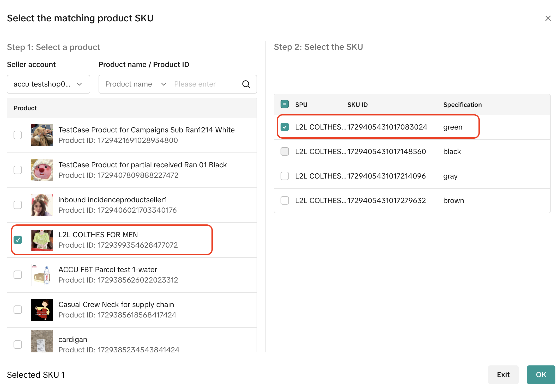Click the search magnifier icon
The height and width of the screenshot is (392, 558).
(x=246, y=84)
